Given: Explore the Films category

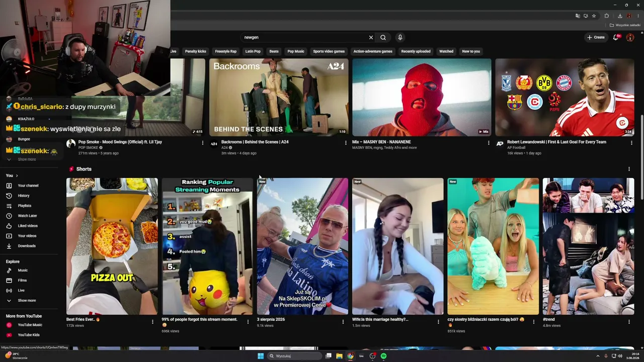Looking at the screenshot, I should [x=22, y=281].
